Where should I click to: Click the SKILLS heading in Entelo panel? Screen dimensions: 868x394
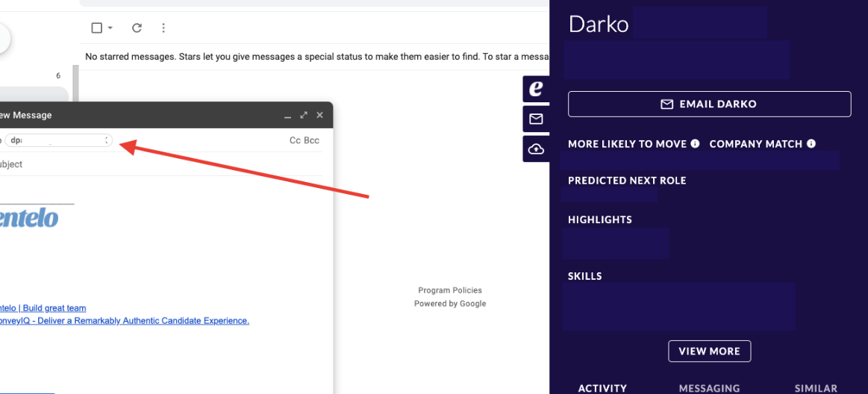[585, 276]
